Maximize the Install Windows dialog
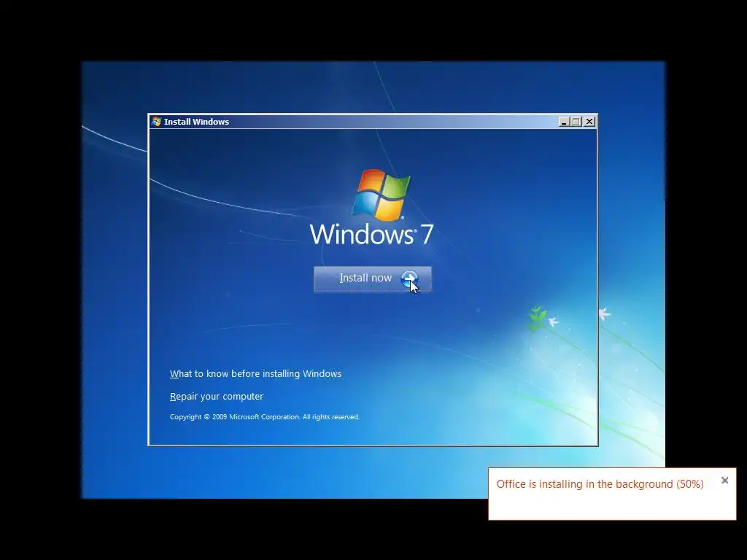 [576, 122]
